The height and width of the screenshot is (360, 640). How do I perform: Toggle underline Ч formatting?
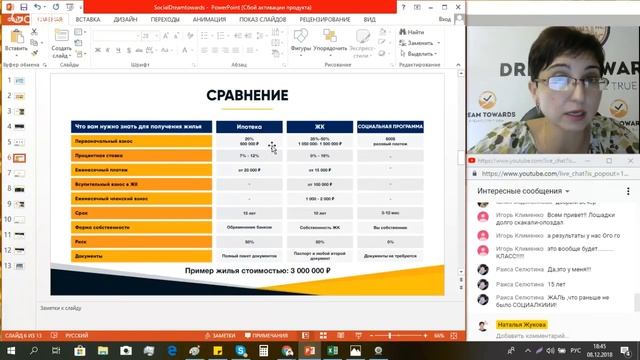[x=118, y=50]
